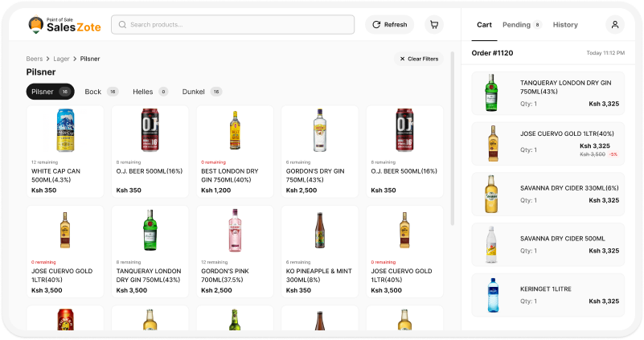The width and height of the screenshot is (644, 340).
Task: Click the Gordon's Pink gin bottle image
Action: (235, 231)
